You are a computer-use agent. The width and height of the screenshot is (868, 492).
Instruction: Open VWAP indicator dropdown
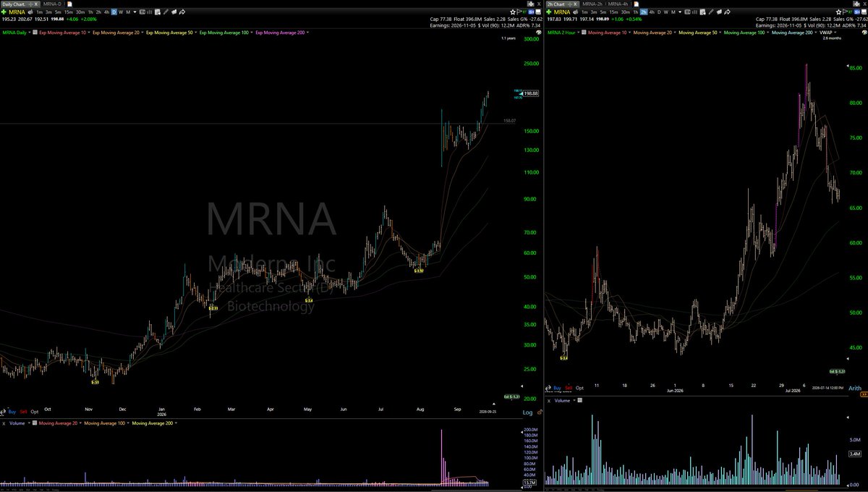[x=835, y=33]
